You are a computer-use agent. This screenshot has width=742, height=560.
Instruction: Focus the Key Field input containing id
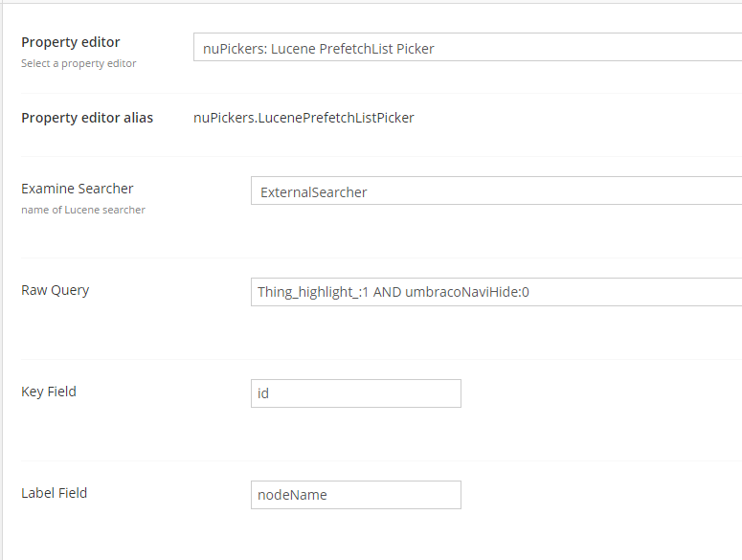click(355, 393)
